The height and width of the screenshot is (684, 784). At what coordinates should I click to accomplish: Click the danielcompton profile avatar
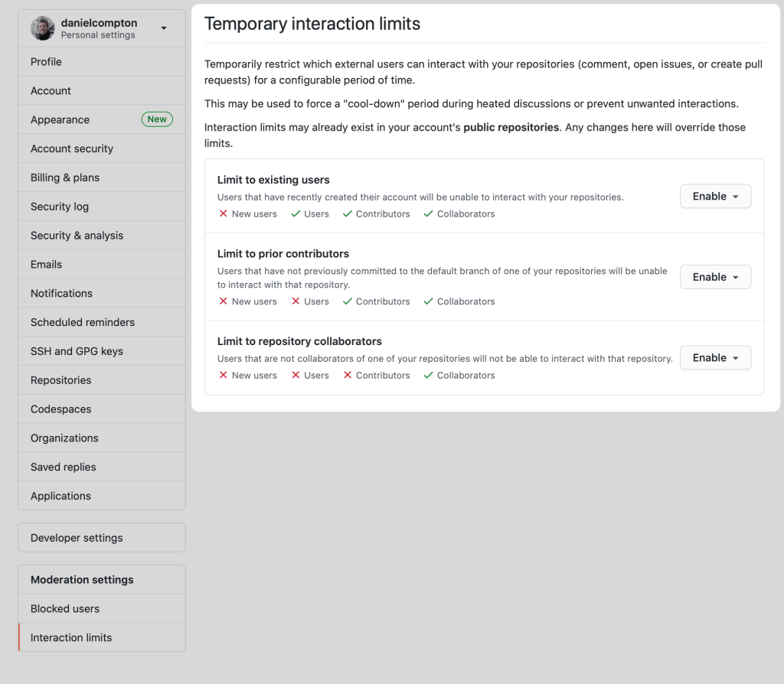(43, 28)
